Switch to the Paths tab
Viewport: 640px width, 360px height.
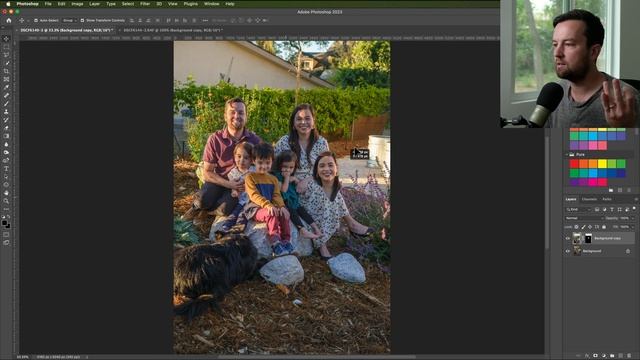[607, 199]
